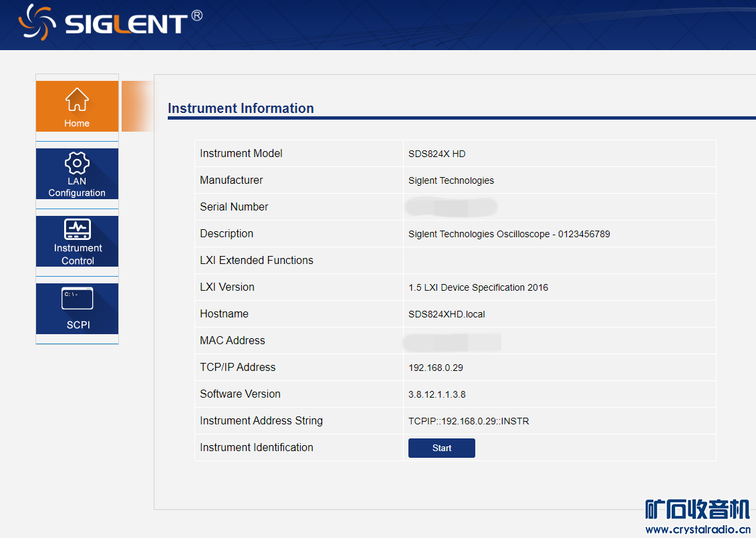Viewport: 756px width, 538px height.
Task: Click the TCP/IP Address label
Action: [x=238, y=368]
